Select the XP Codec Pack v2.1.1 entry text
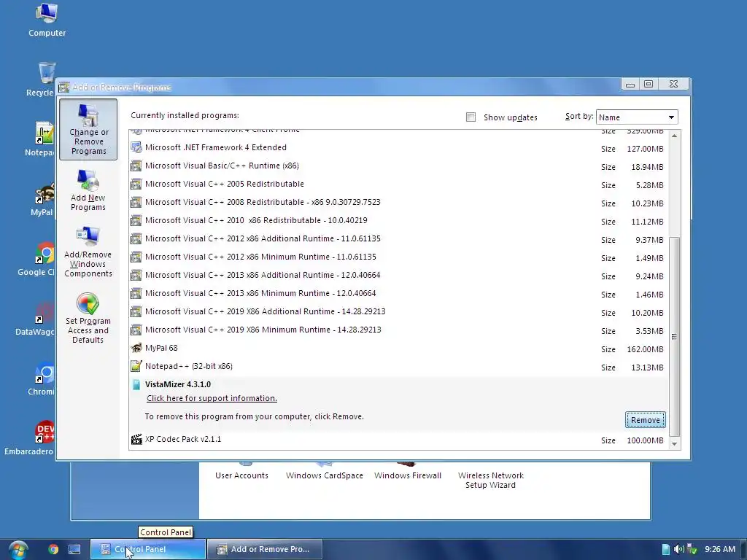The width and height of the screenshot is (747, 560). (x=183, y=439)
